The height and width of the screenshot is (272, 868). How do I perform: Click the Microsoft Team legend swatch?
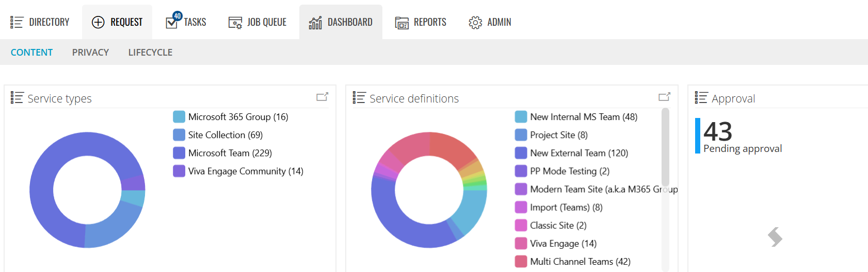pyautogui.click(x=179, y=153)
